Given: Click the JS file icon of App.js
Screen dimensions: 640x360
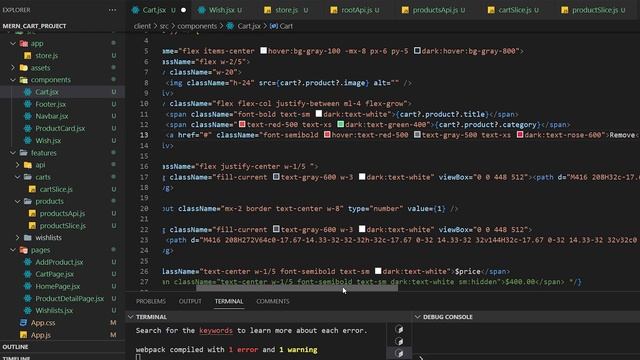Looking at the screenshot, I should coord(24,335).
